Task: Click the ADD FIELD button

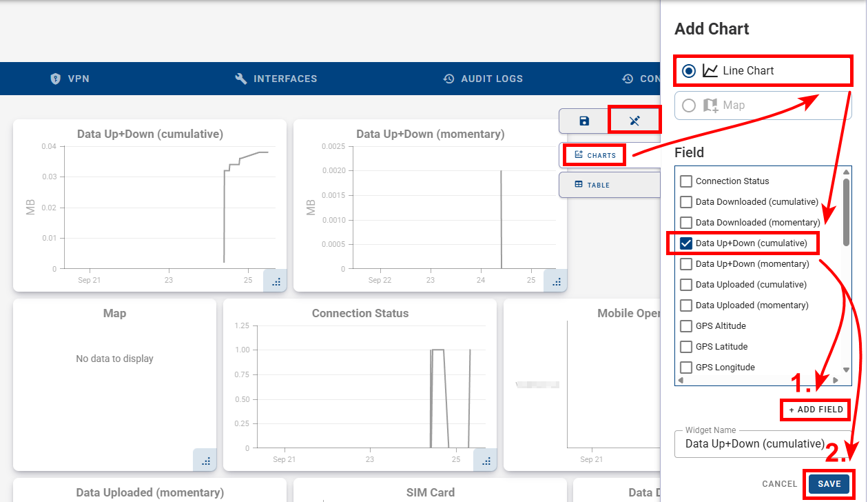Action: 815,410
